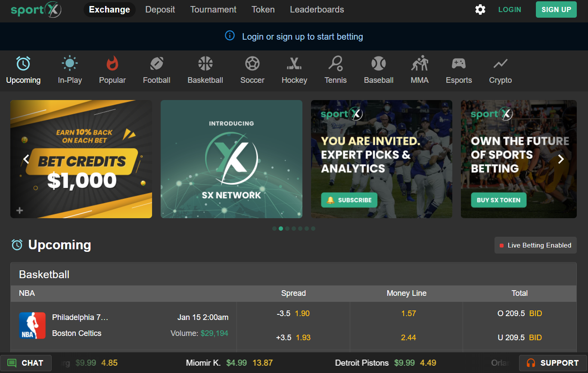Open the CHAT panel button
This screenshot has height=373, width=588.
(26, 363)
